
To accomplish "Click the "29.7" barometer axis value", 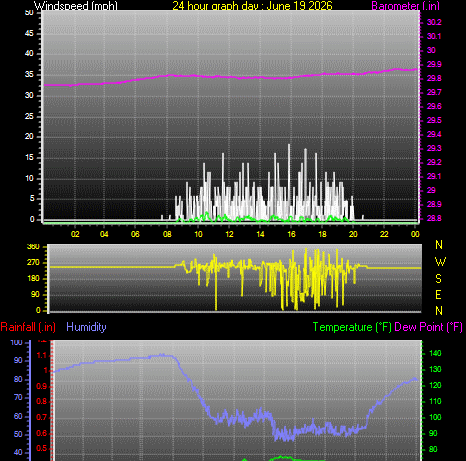I will (x=434, y=92).
